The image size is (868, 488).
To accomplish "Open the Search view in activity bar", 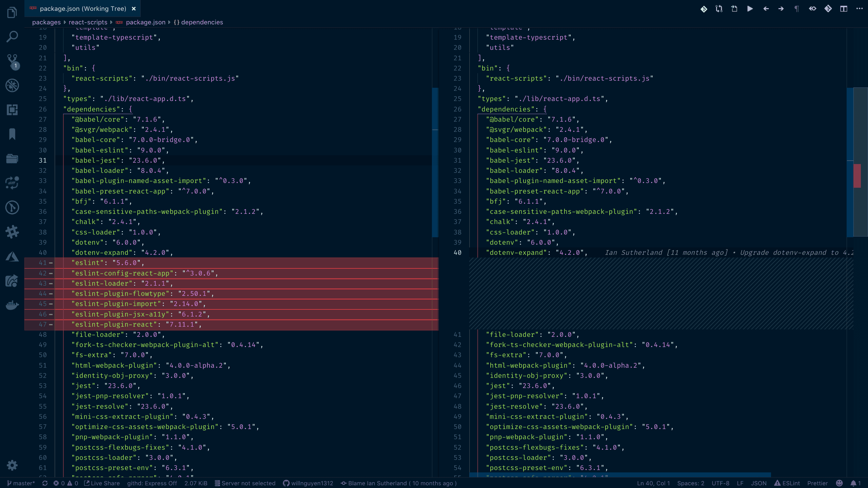I will point(12,37).
